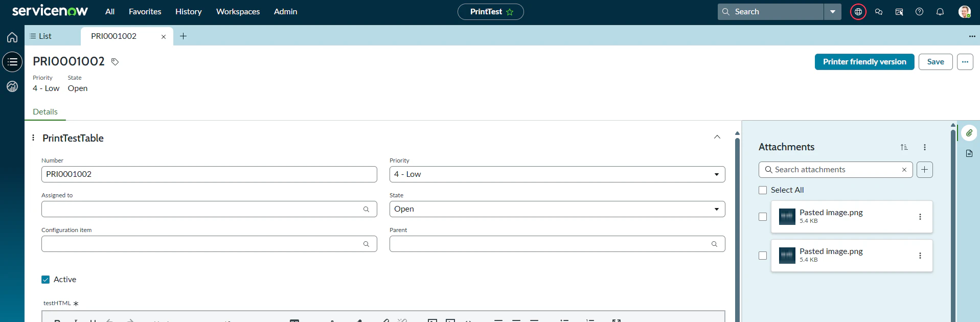Open the Priority dropdown
The height and width of the screenshot is (322, 980).
click(x=557, y=174)
